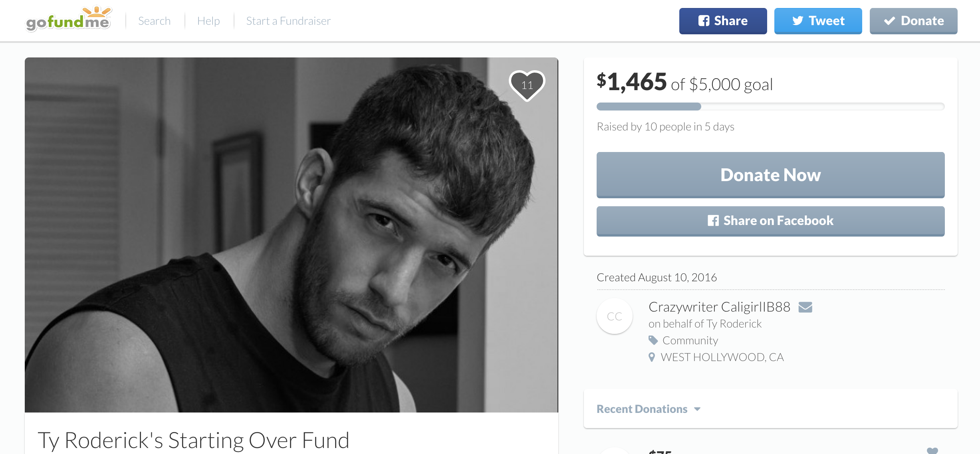Image resolution: width=980 pixels, height=454 pixels.
Task: Click the campaign photo of Ty Roderick
Action: pos(291,235)
